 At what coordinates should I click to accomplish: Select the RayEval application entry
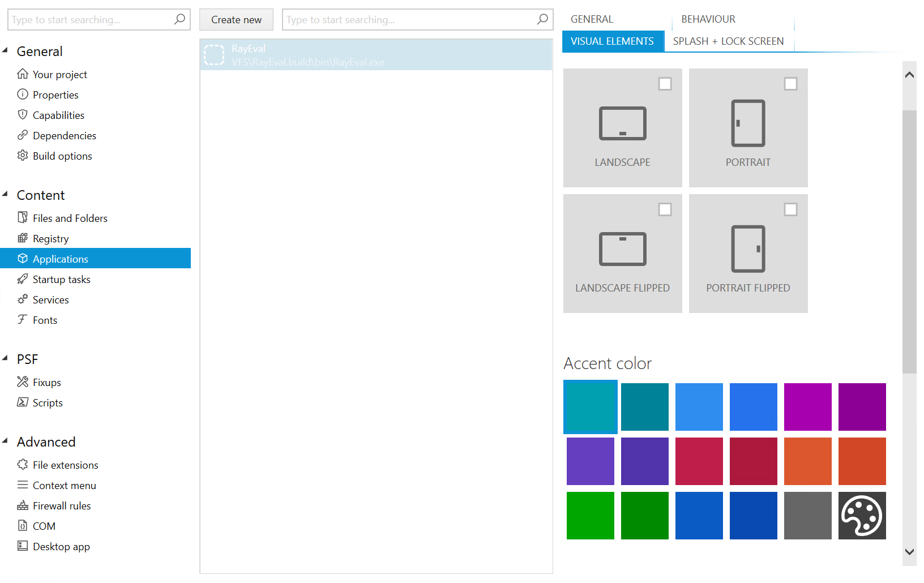tap(376, 54)
